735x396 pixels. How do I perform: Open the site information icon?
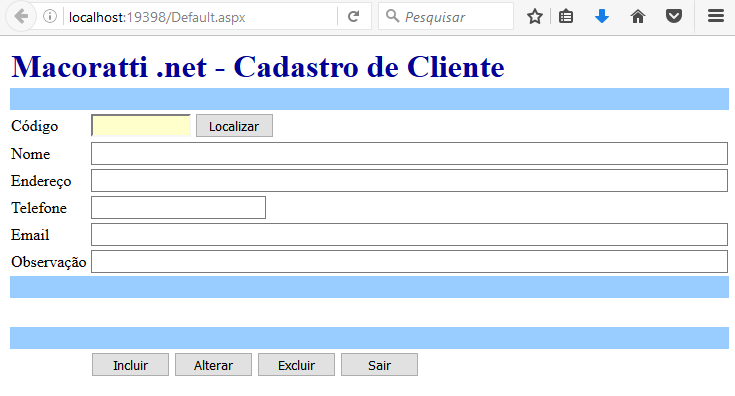click(x=50, y=16)
